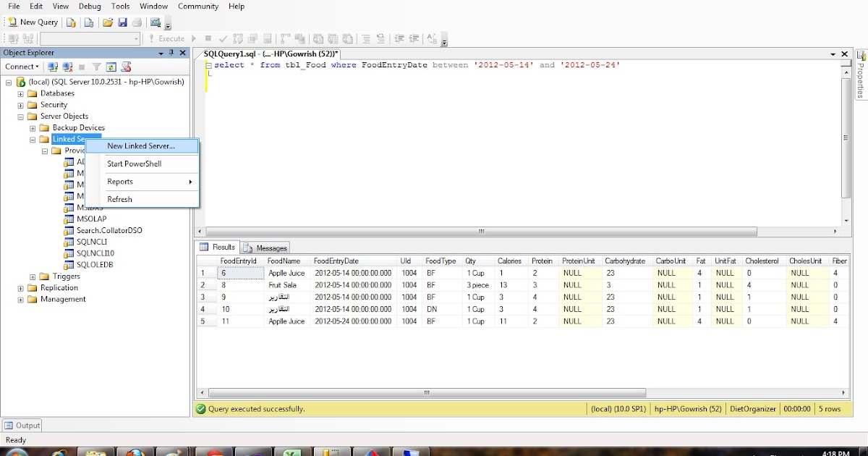The image size is (868, 456).
Task: Click the Database Engine Query icon
Action: tap(71, 22)
